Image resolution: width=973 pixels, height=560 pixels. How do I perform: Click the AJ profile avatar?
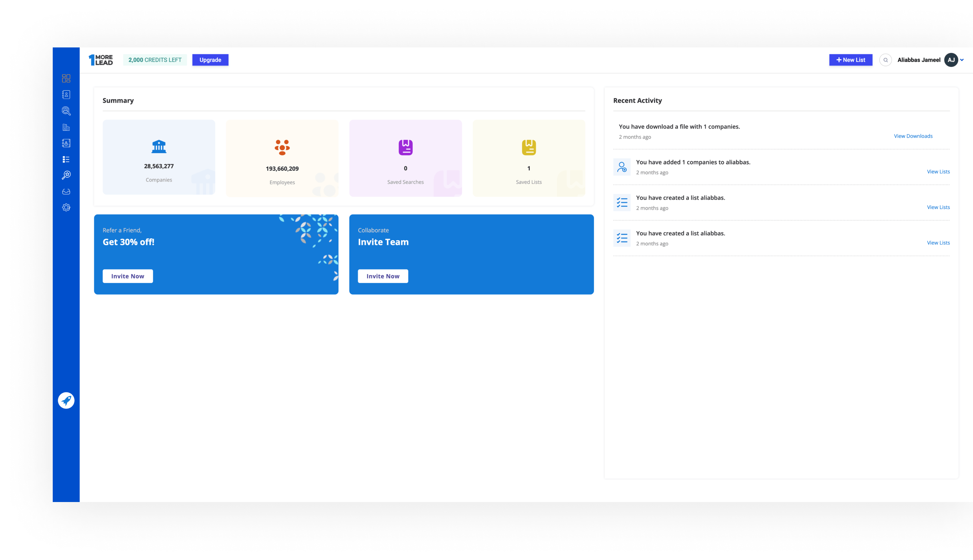[x=951, y=60]
